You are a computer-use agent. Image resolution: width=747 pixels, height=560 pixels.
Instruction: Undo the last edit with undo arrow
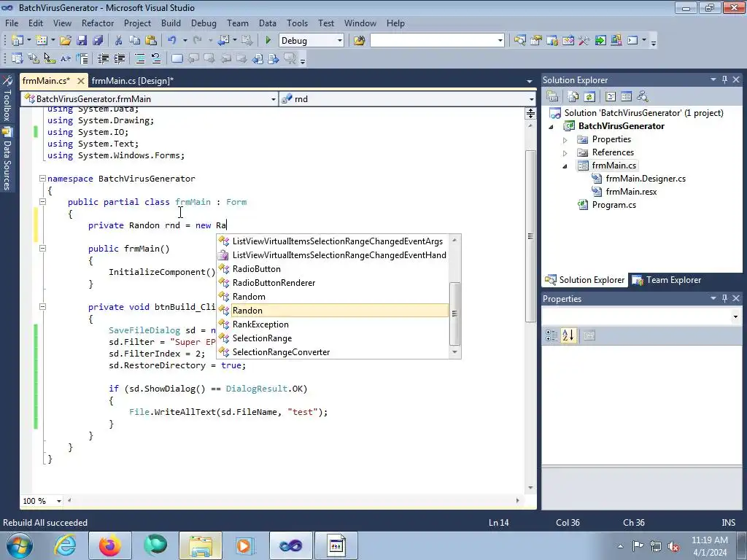(172, 41)
